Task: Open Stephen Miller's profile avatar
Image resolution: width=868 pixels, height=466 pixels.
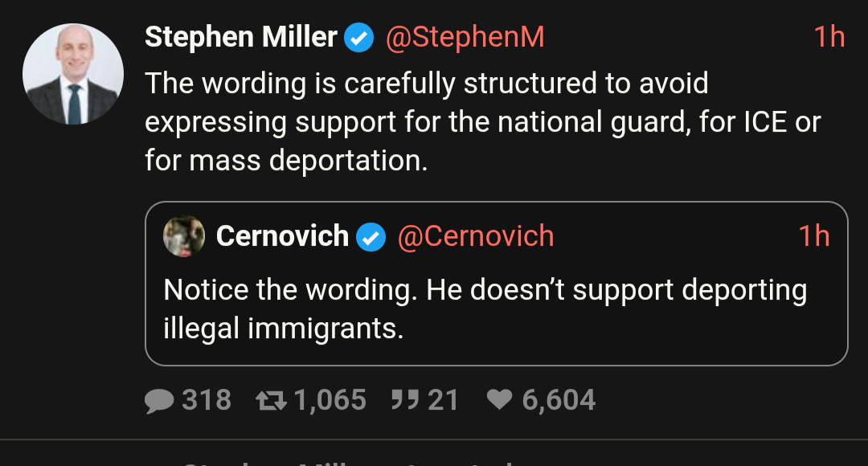Action: tap(73, 74)
